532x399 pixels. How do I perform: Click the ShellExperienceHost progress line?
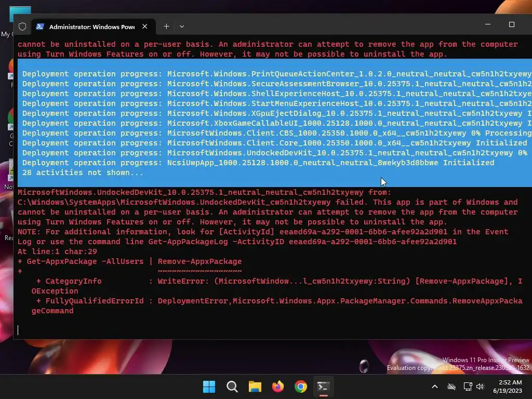[x=277, y=94]
